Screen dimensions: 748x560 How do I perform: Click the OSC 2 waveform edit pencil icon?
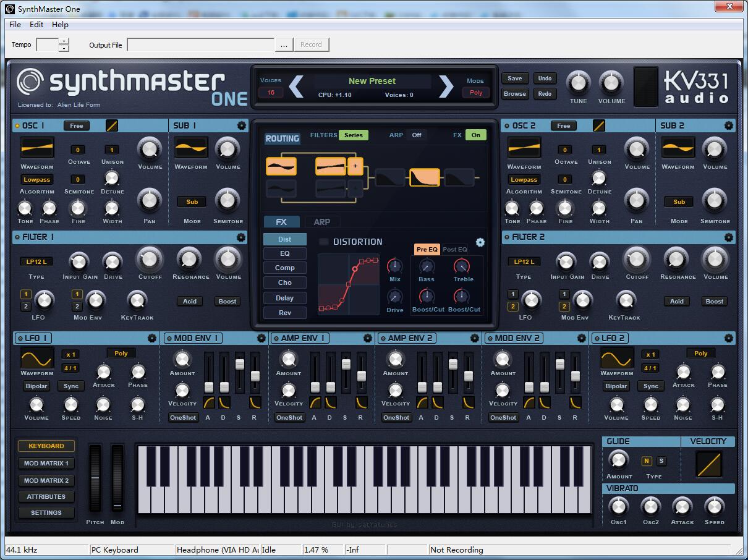[x=598, y=125]
